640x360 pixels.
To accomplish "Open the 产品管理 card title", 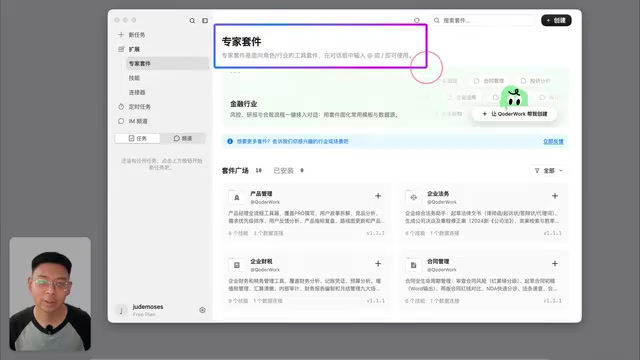I will pyautogui.click(x=261, y=194).
